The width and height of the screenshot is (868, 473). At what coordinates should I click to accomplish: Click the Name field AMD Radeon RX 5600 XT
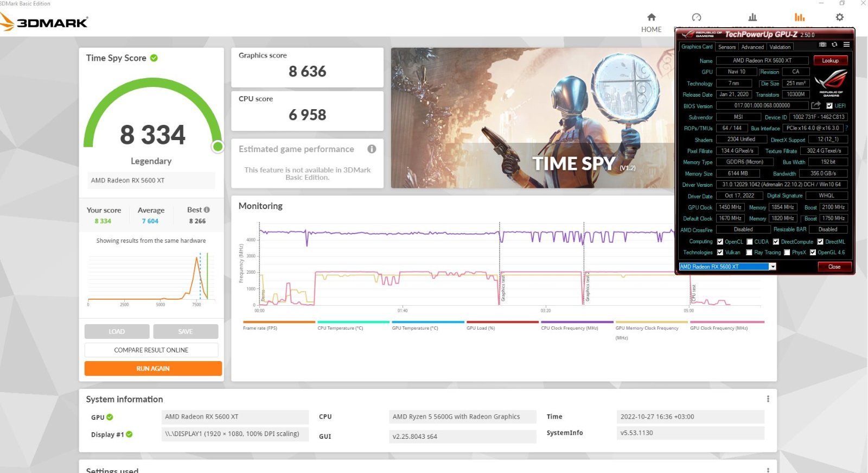click(x=762, y=60)
